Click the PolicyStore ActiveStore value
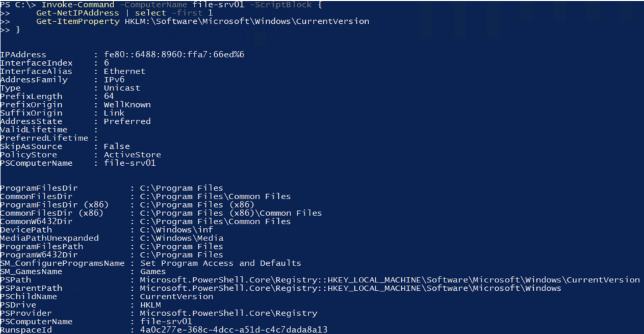 132,155
